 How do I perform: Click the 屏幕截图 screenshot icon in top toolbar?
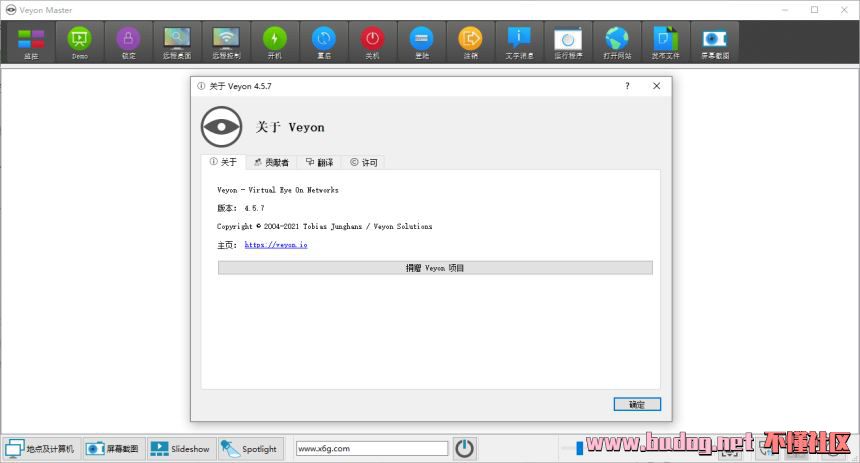pos(715,43)
